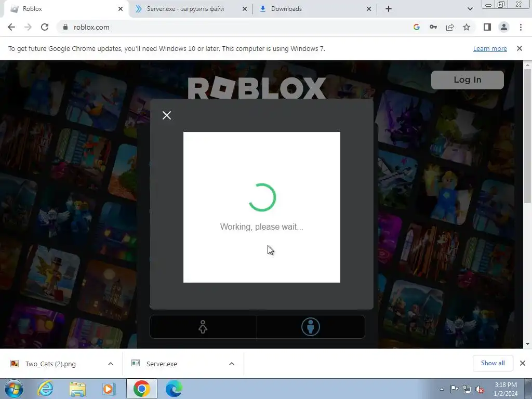The image size is (532, 399).
Task: Open the Learn more link
Action: pyautogui.click(x=490, y=48)
